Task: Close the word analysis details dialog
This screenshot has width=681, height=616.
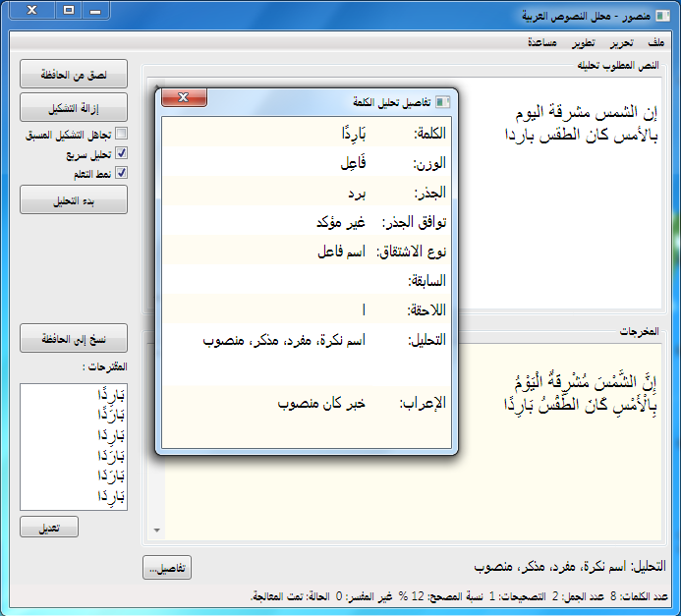Action: tap(184, 97)
